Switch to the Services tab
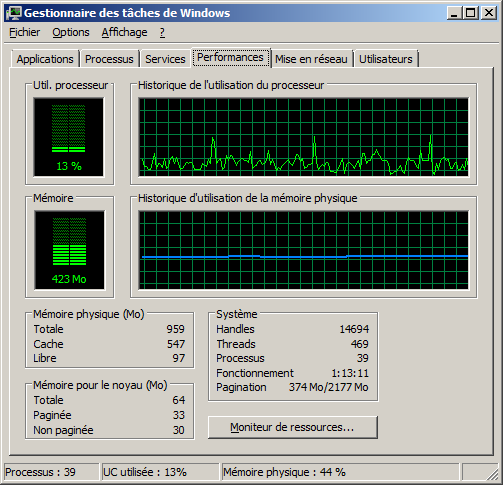 pos(165,59)
